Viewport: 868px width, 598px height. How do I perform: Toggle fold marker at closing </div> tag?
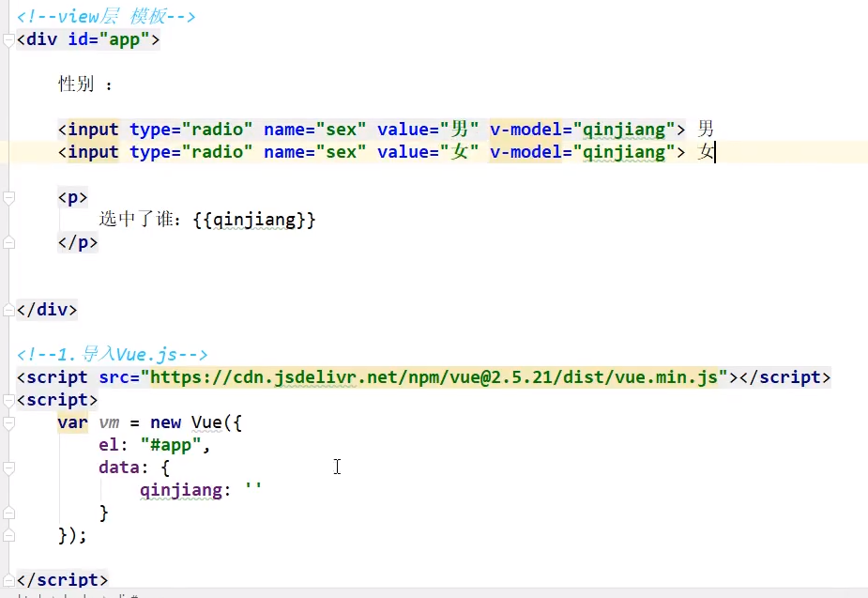tap(8, 310)
